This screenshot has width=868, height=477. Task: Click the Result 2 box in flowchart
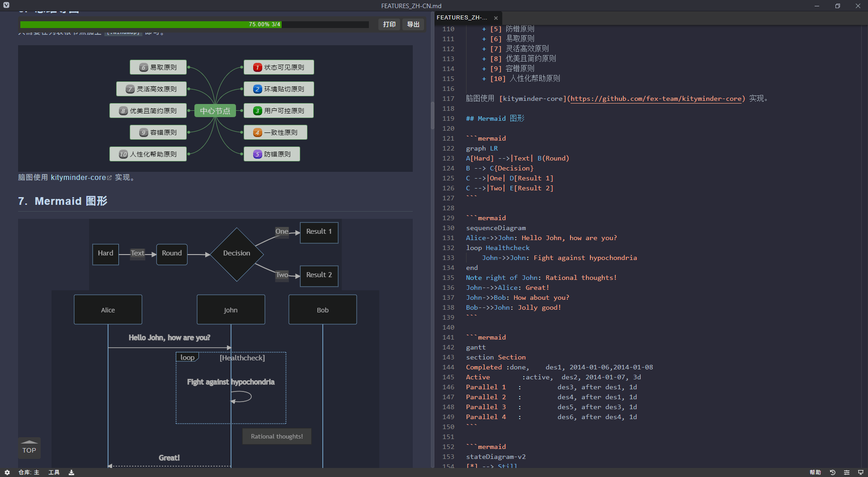(319, 275)
